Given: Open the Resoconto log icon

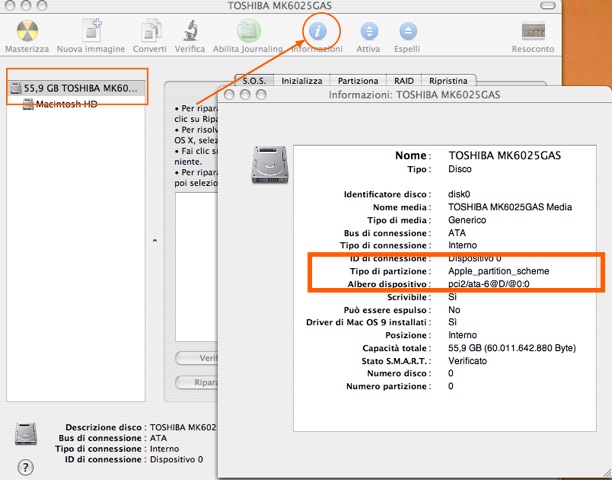Looking at the screenshot, I should (533, 30).
